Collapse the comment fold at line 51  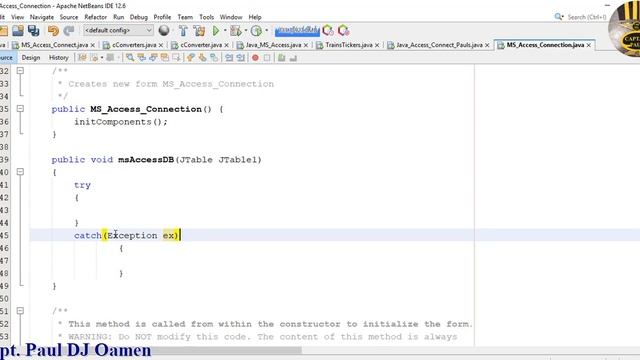(20, 311)
